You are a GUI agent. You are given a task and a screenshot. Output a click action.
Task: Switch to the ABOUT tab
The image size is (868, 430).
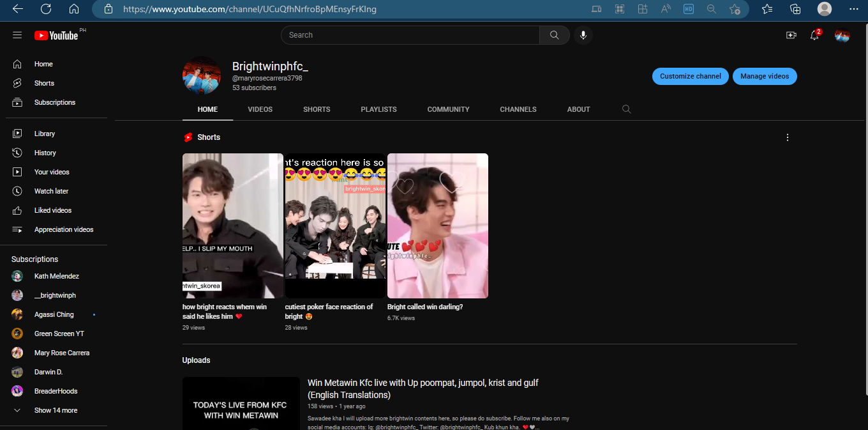pyautogui.click(x=579, y=109)
